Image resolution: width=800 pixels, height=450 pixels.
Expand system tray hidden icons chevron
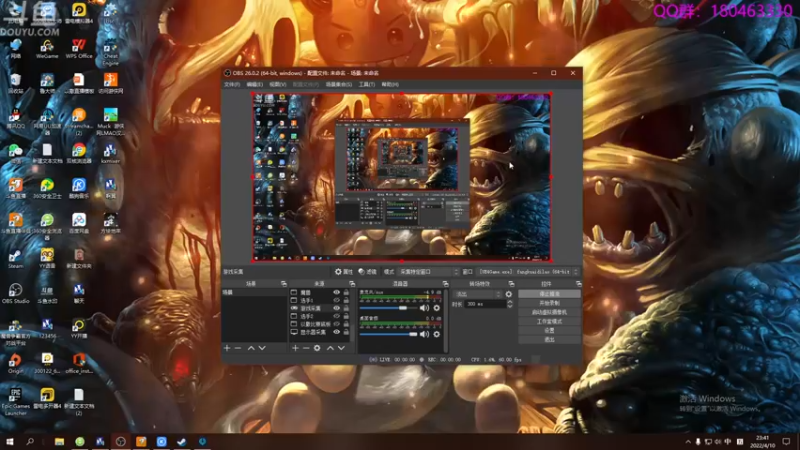688,442
